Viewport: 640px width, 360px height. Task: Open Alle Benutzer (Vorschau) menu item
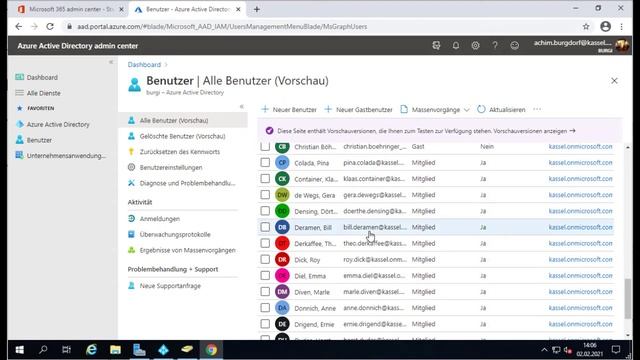coord(183,120)
